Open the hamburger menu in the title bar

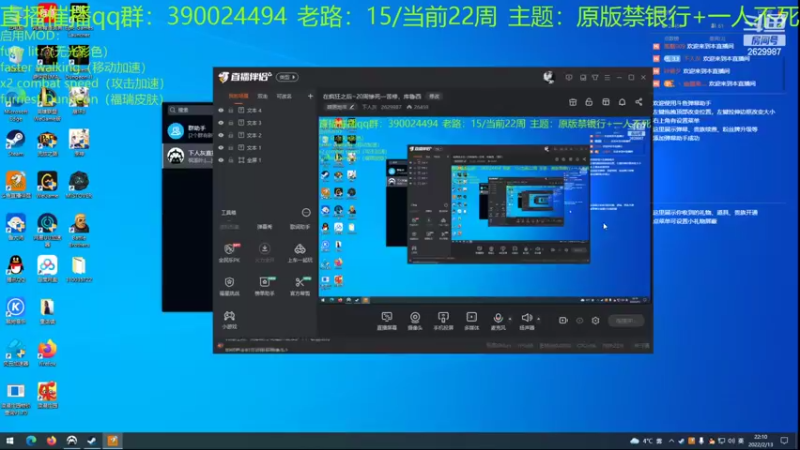607,78
